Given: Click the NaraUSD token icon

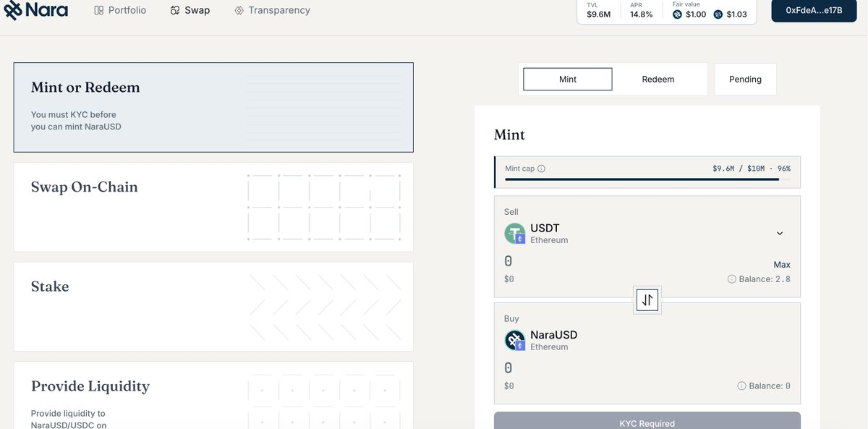Looking at the screenshot, I should (x=515, y=340).
